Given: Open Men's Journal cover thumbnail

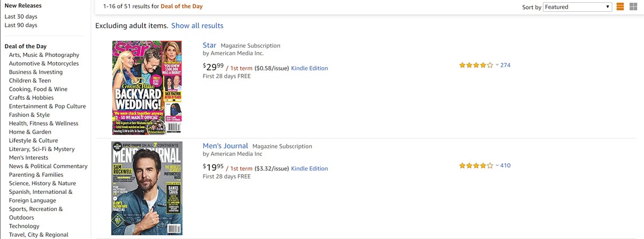Looking at the screenshot, I should click(147, 188).
